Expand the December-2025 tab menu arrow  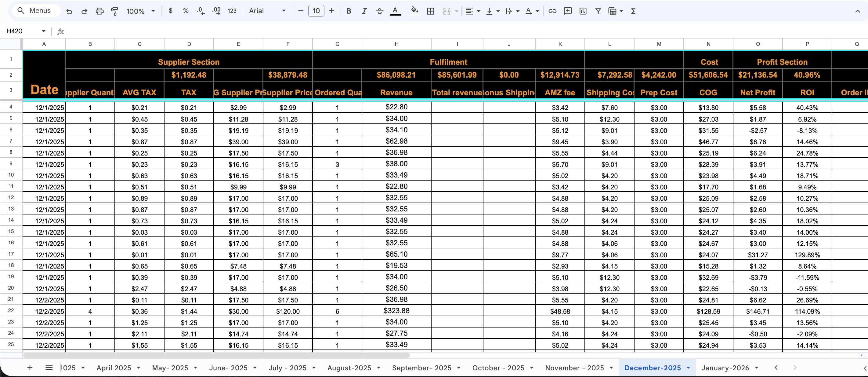click(x=688, y=368)
